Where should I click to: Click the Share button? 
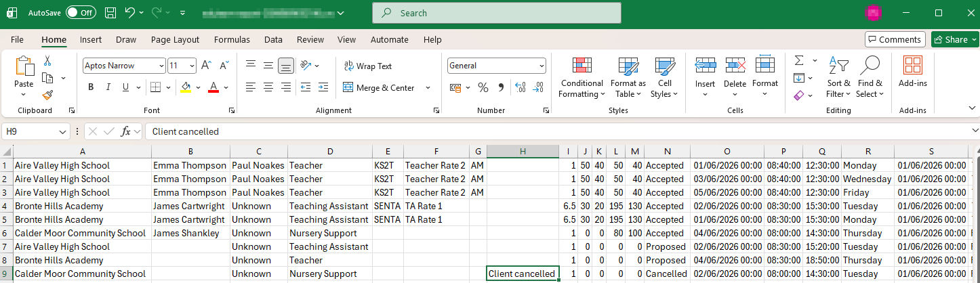pos(955,39)
